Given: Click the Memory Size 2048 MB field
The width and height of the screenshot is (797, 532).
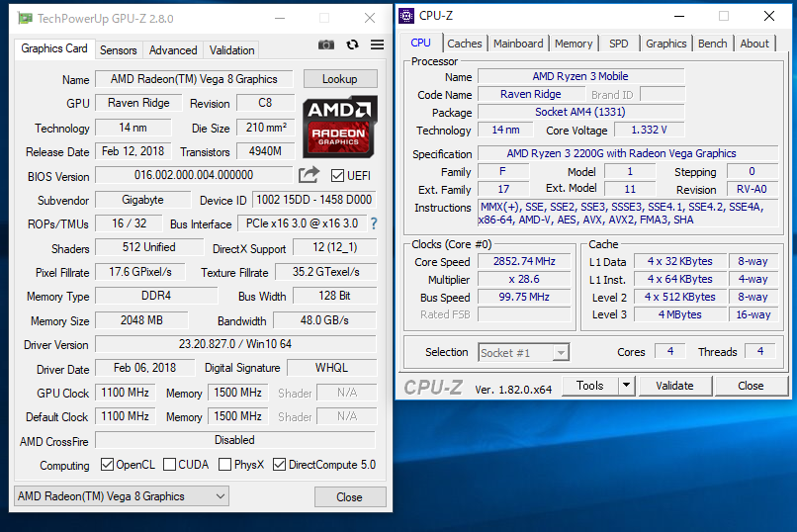Looking at the screenshot, I should pyautogui.click(x=141, y=320).
